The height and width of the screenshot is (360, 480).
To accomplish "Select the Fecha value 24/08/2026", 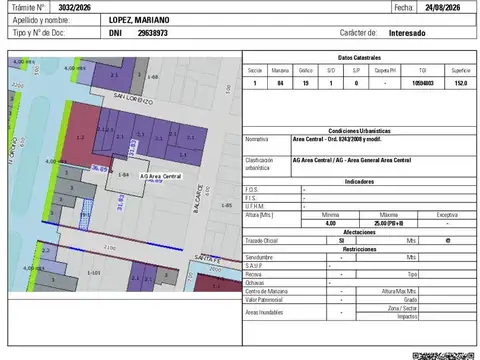I will coord(443,7).
